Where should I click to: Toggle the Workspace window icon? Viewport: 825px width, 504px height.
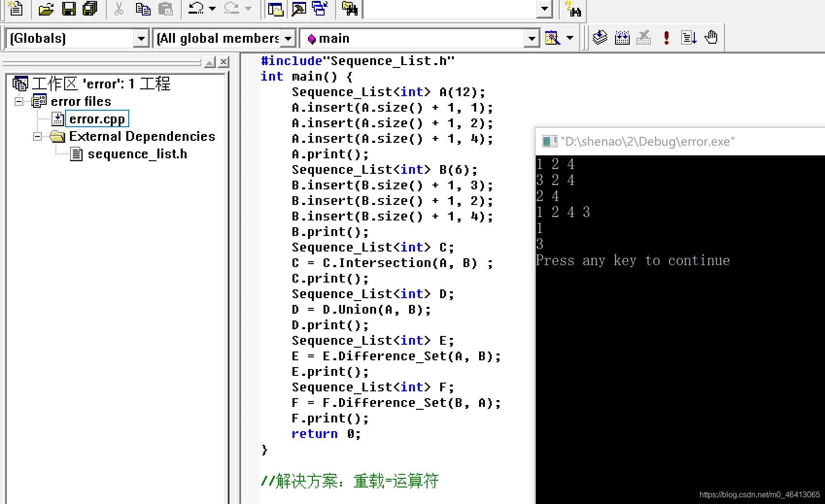pyautogui.click(x=275, y=8)
